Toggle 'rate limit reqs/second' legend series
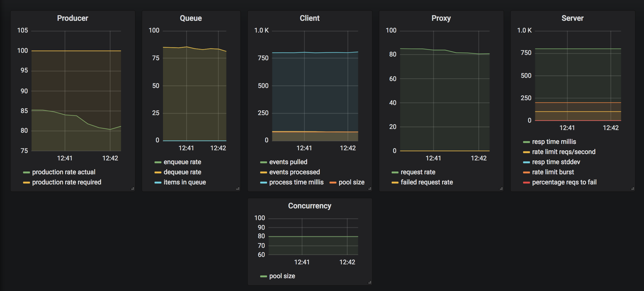 [564, 152]
